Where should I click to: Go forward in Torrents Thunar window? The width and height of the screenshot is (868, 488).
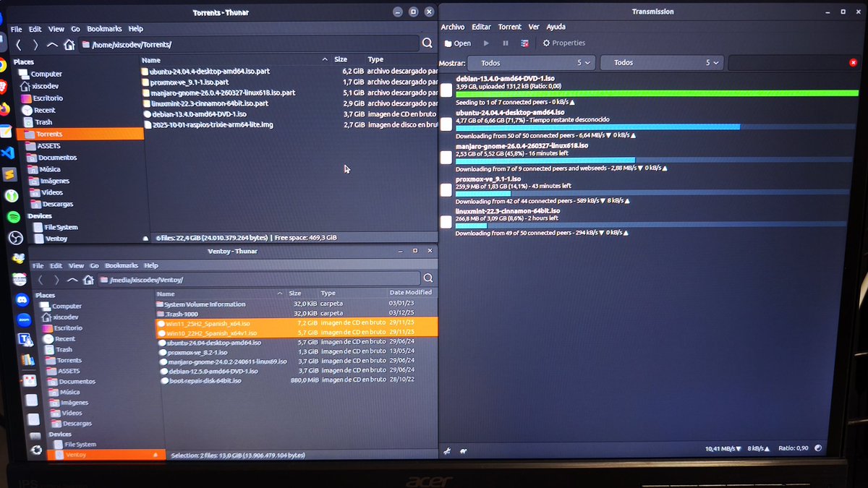pos(35,45)
